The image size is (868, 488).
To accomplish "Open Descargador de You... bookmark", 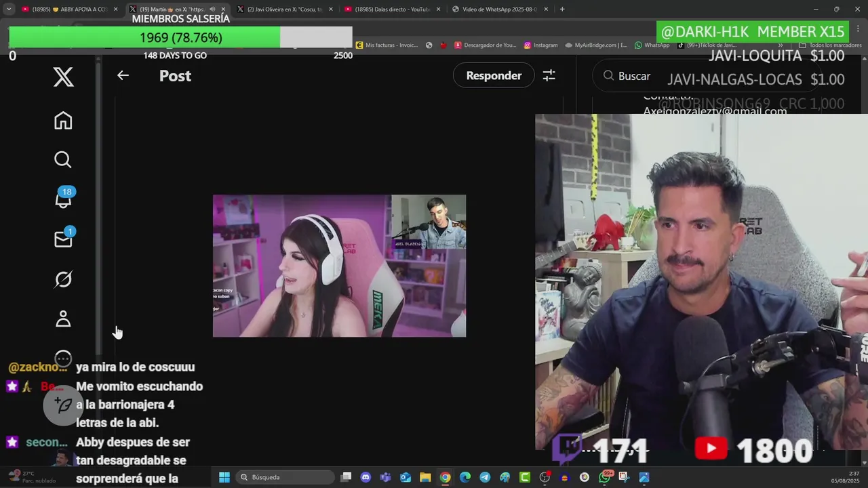I will (x=486, y=45).
